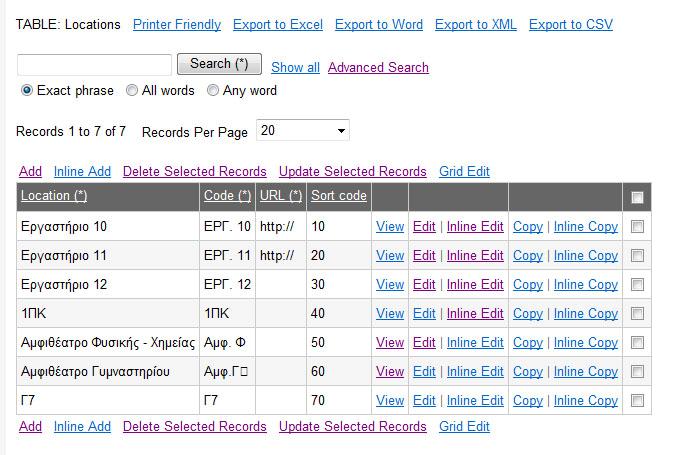
Task: View the 1ΠΚ record
Action: tap(390, 313)
